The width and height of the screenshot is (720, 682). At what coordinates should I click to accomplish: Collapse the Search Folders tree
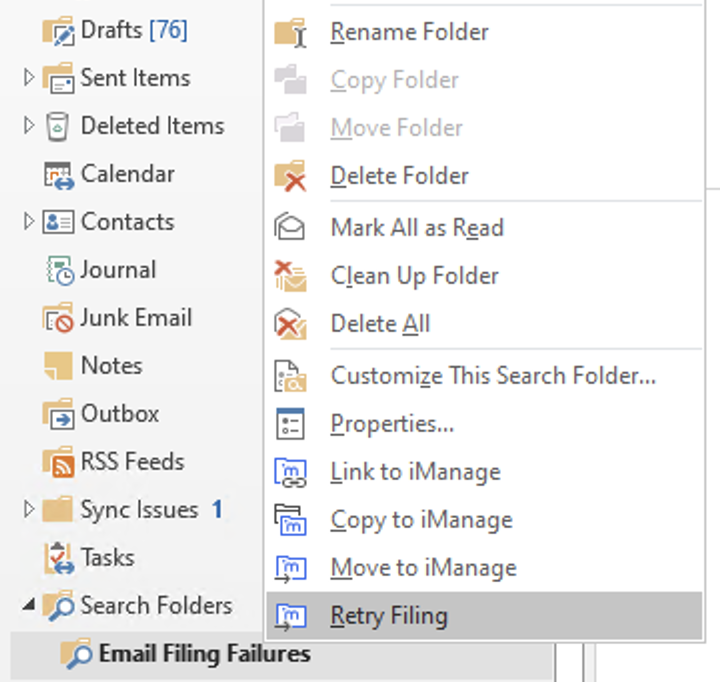click(x=28, y=606)
